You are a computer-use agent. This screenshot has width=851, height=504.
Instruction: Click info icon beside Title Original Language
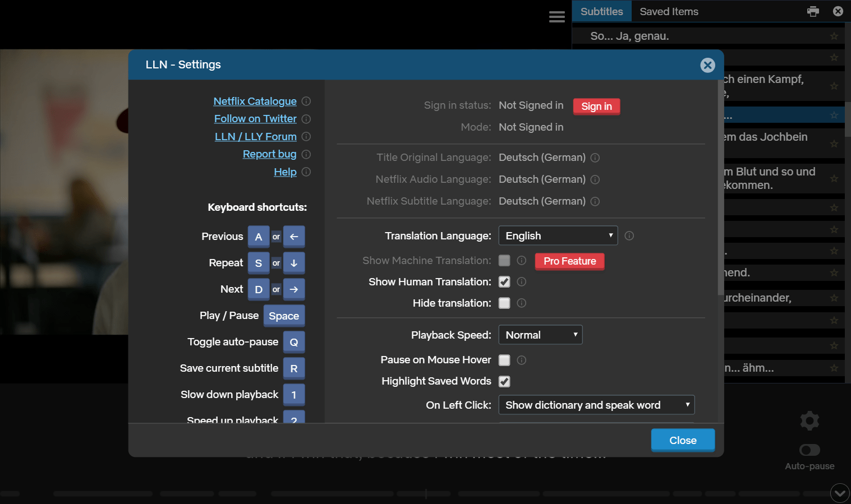[x=595, y=158]
